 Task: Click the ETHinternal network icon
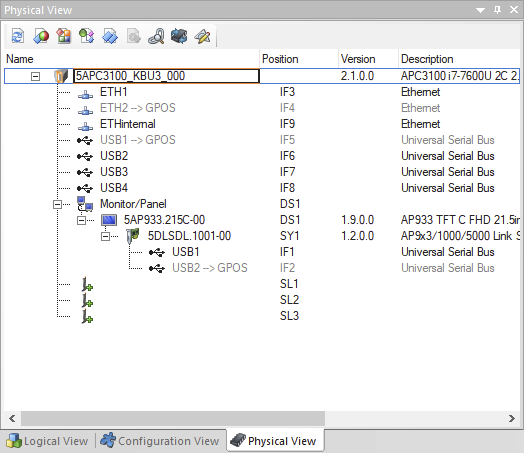click(86, 126)
